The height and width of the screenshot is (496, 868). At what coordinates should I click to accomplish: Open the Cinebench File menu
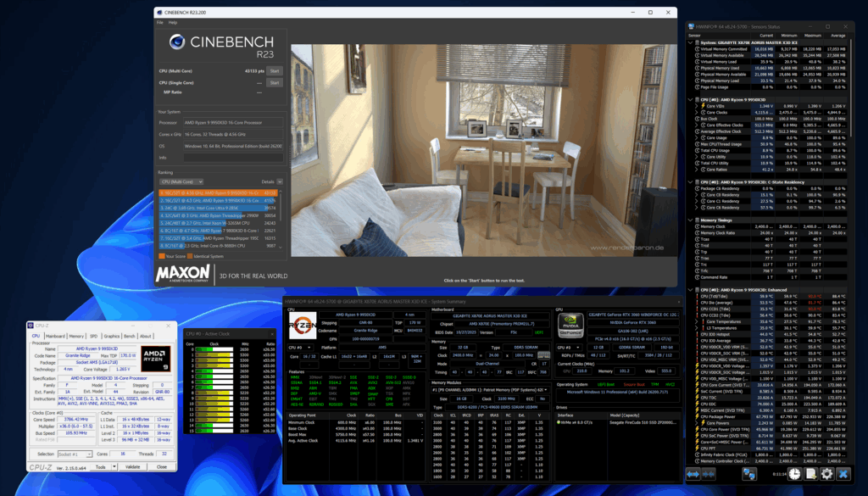click(x=159, y=23)
